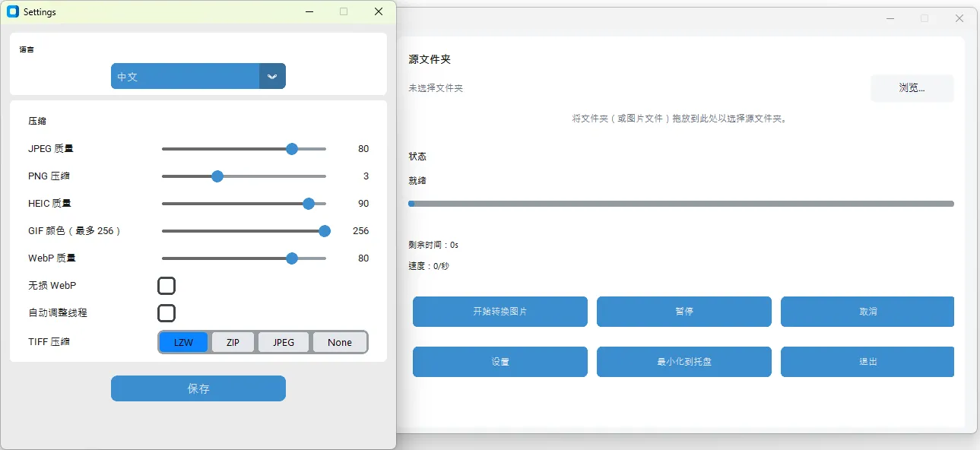
Task: Pause conversion with the 暂停 button
Action: pos(683,312)
